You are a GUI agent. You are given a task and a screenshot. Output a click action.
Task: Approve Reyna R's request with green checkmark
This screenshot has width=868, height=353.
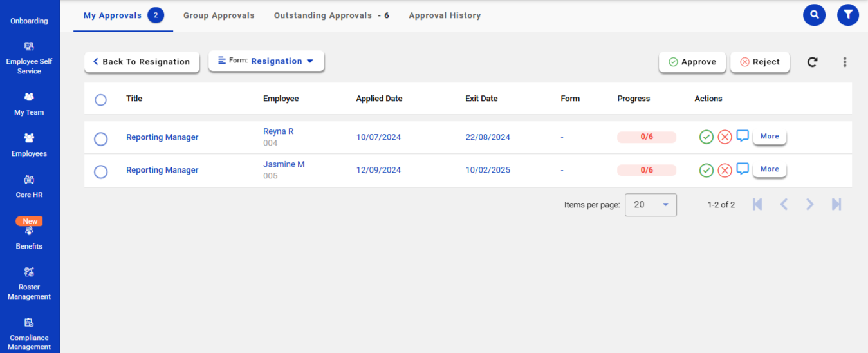(706, 137)
